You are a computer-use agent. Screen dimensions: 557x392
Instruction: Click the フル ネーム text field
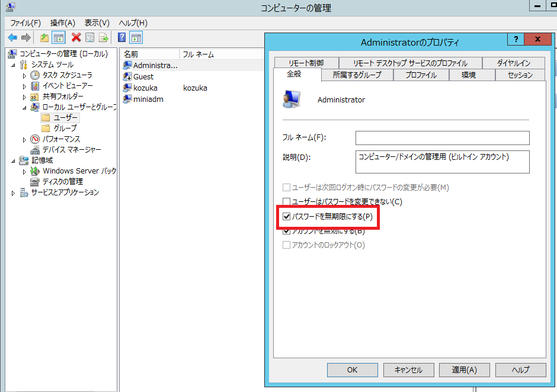tap(441, 138)
